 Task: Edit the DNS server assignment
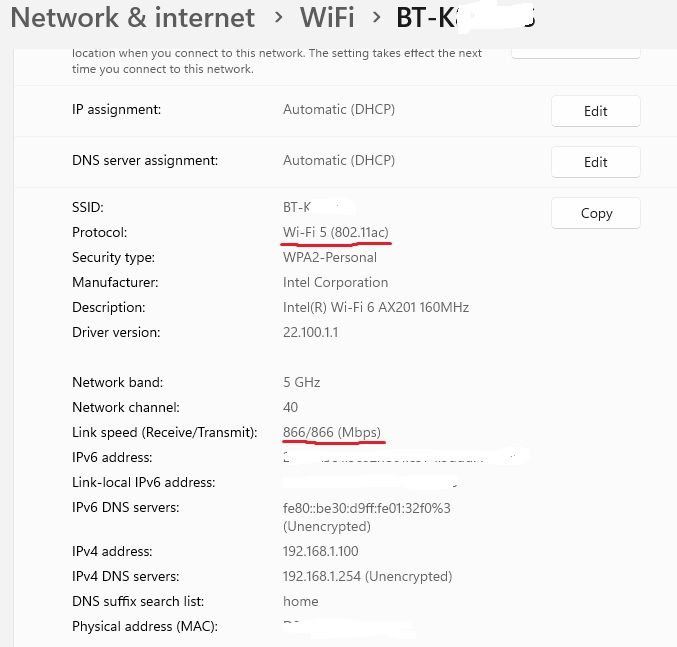[595, 162]
